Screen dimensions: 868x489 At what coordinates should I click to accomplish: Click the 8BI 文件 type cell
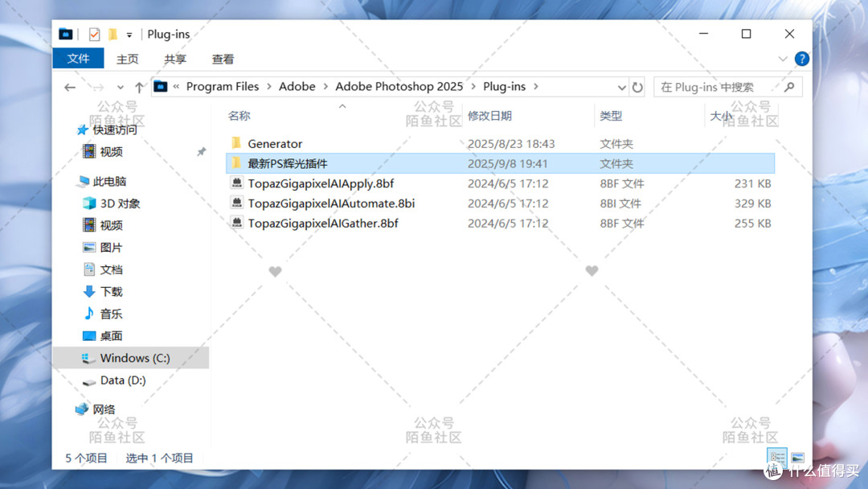click(x=620, y=203)
